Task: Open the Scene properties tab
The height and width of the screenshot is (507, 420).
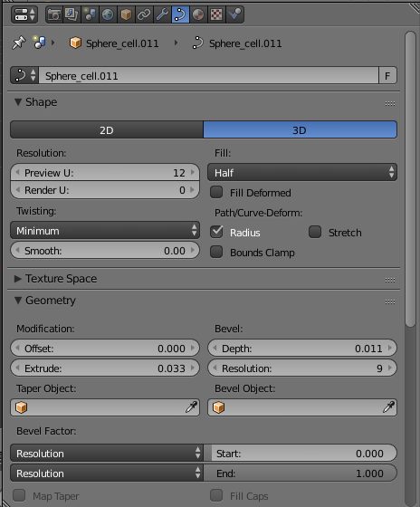Action: tap(90, 14)
